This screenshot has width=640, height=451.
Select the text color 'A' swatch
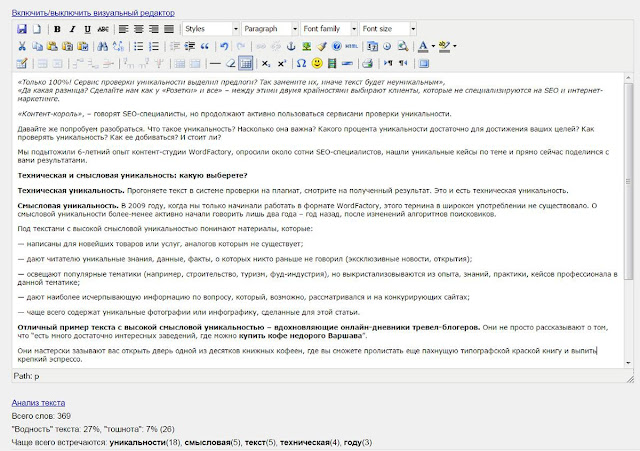422,46
